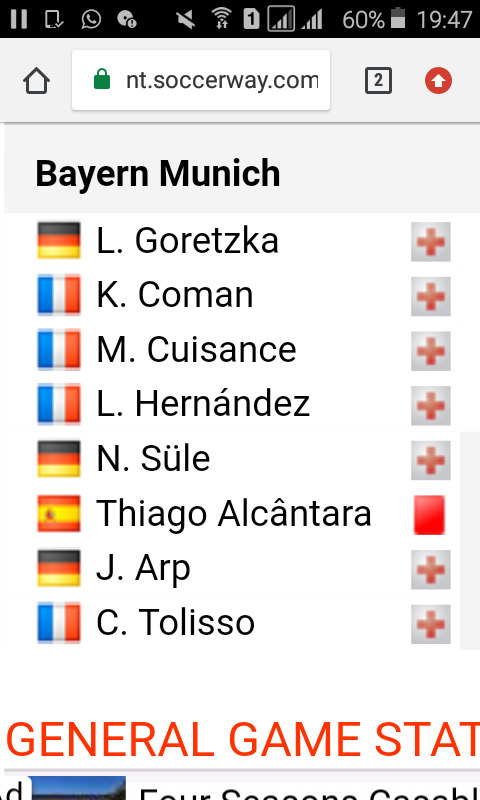Select the Bayern Munich team heading

click(158, 173)
